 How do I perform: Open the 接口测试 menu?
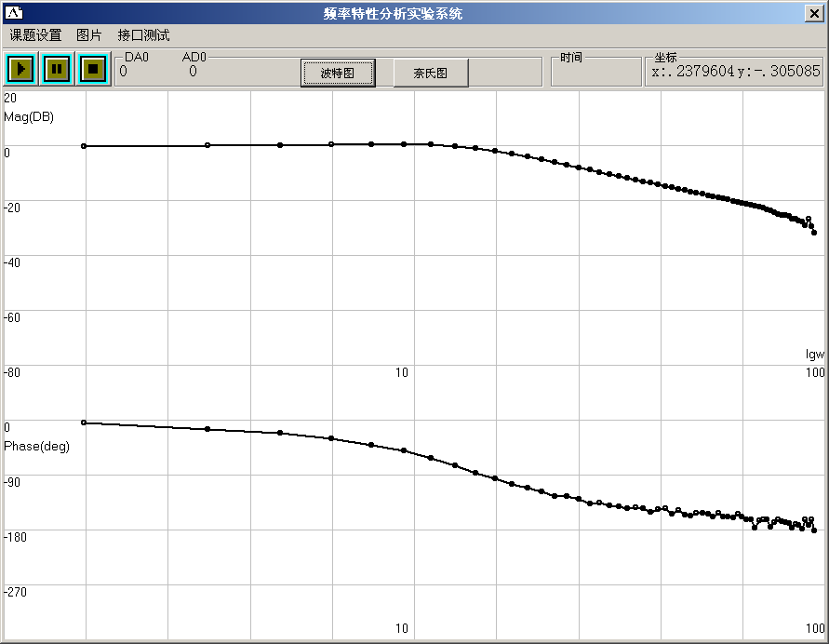[x=143, y=35]
